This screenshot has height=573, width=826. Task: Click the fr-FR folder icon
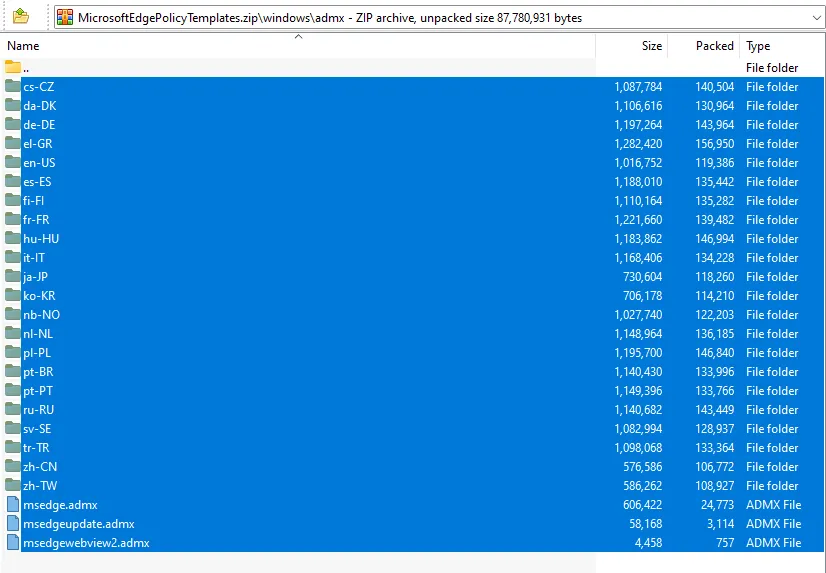(x=13, y=219)
